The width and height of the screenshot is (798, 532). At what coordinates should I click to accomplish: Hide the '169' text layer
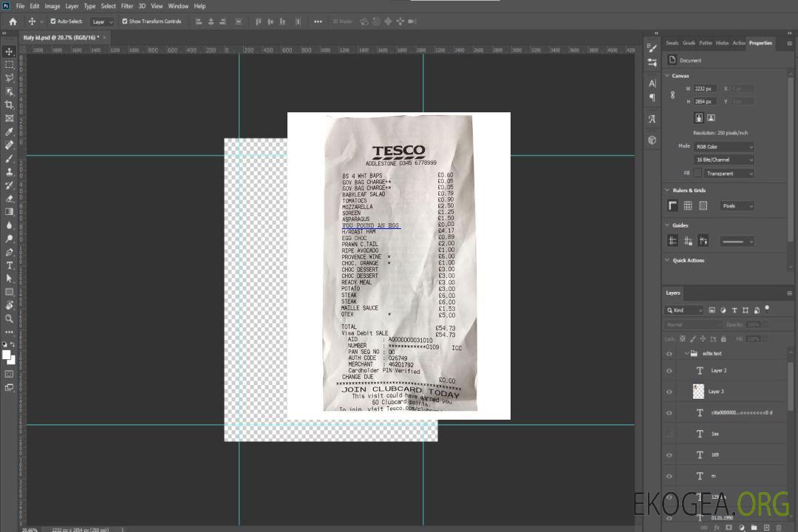pos(669,455)
